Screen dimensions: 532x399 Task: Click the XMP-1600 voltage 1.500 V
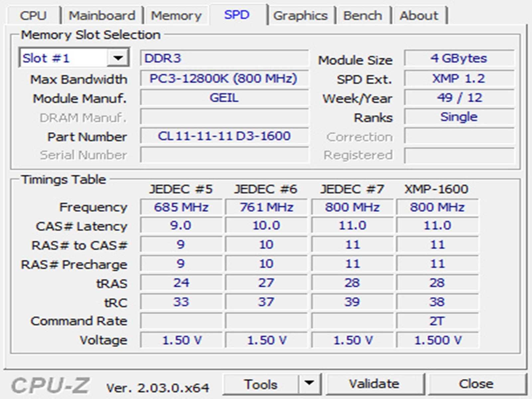tap(438, 340)
